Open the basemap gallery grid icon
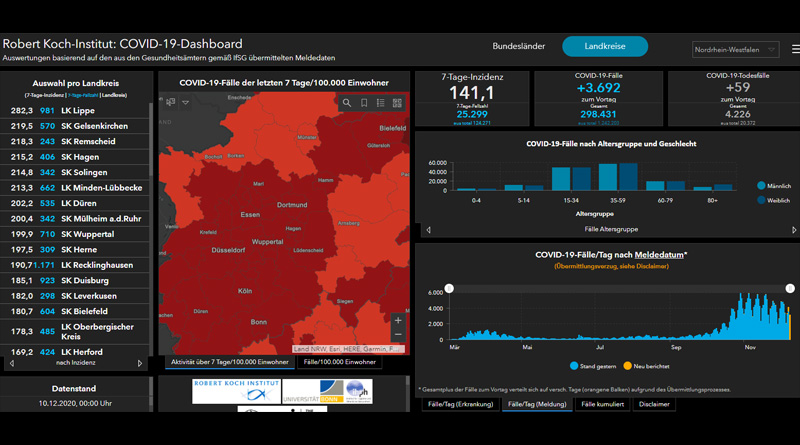Image resolution: width=800 pixels, height=445 pixels. (x=397, y=103)
